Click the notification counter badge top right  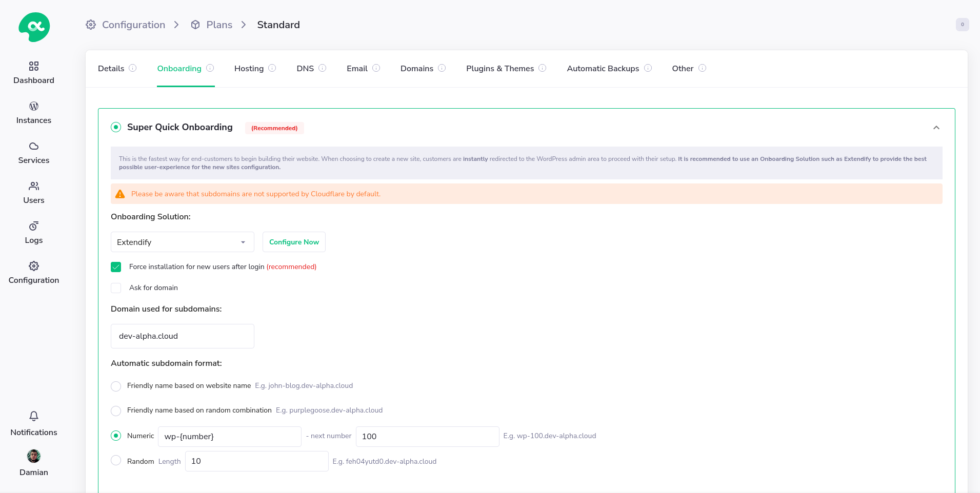pos(963,25)
